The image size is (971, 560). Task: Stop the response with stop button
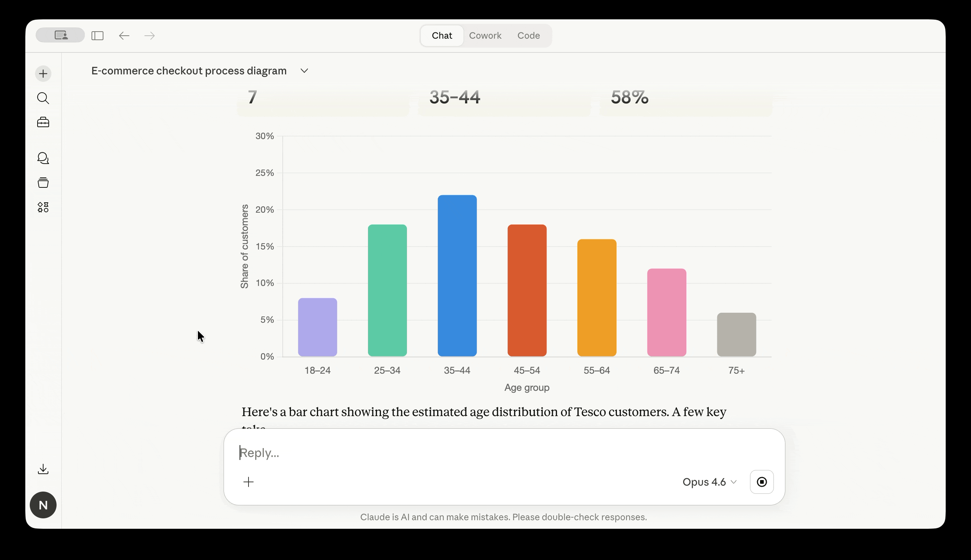click(x=761, y=482)
